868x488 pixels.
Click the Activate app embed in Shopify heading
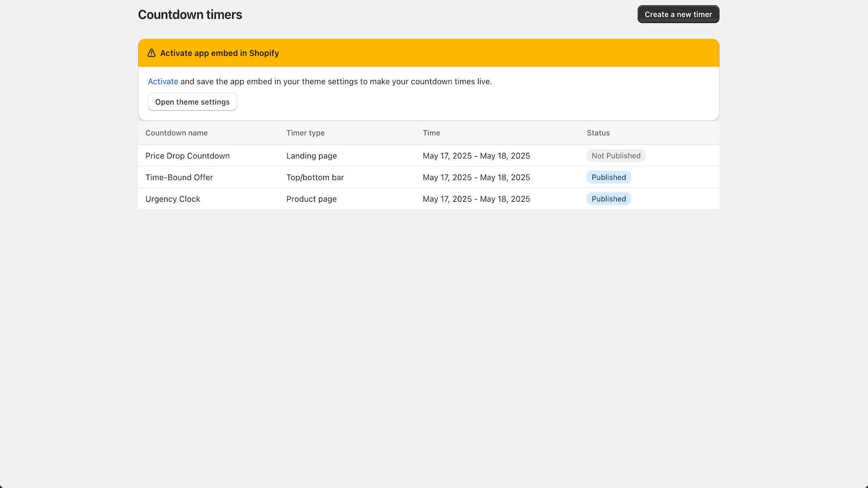coord(219,53)
